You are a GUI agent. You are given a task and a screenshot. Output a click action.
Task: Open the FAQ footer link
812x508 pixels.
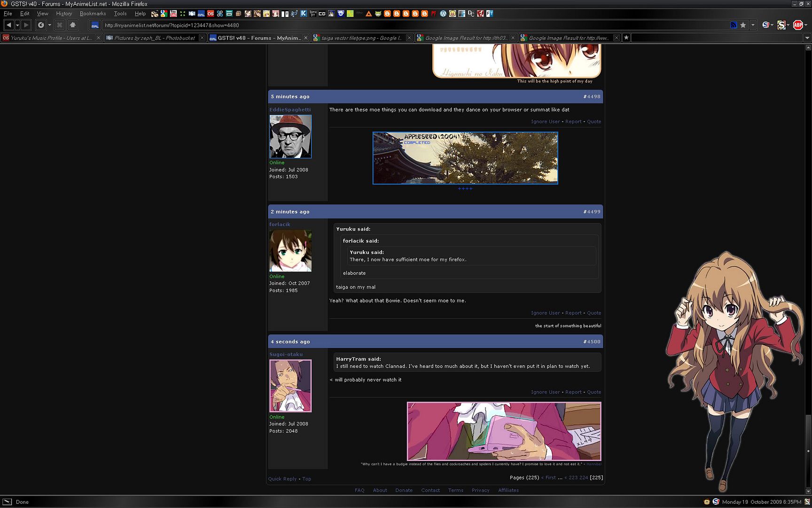tap(359, 490)
